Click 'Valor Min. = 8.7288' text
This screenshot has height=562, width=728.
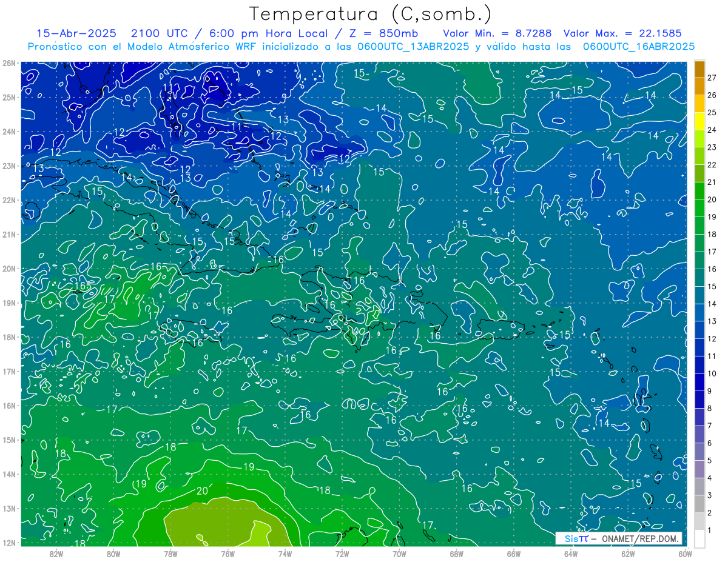[497, 33]
